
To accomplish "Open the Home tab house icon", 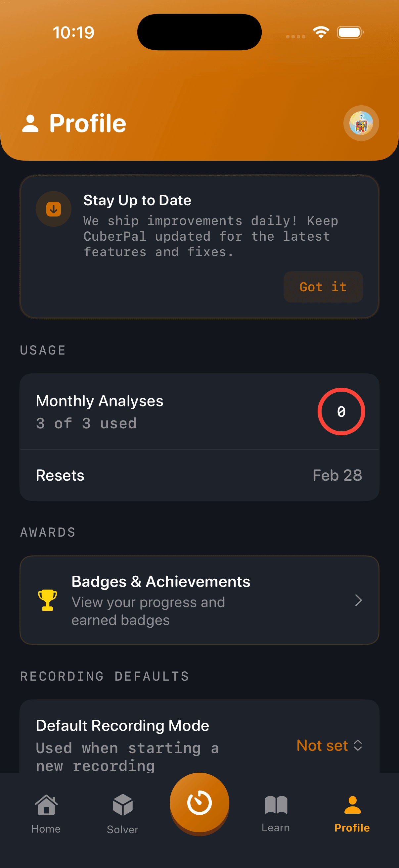I will click(46, 805).
